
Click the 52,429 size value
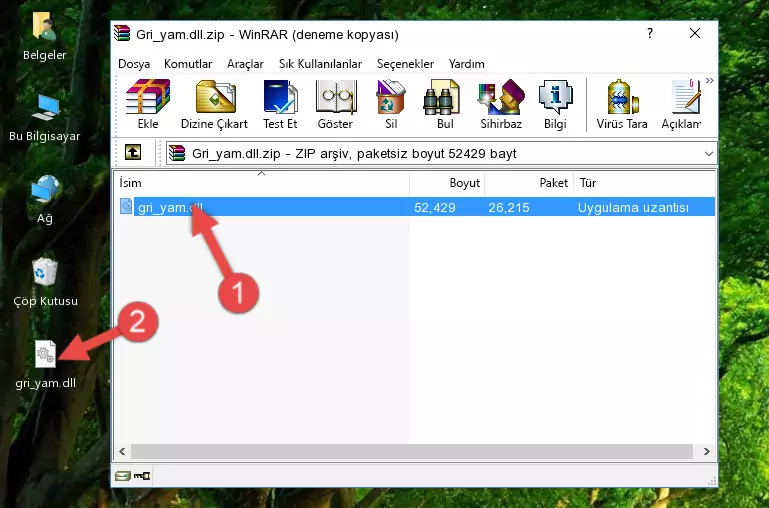click(435, 207)
